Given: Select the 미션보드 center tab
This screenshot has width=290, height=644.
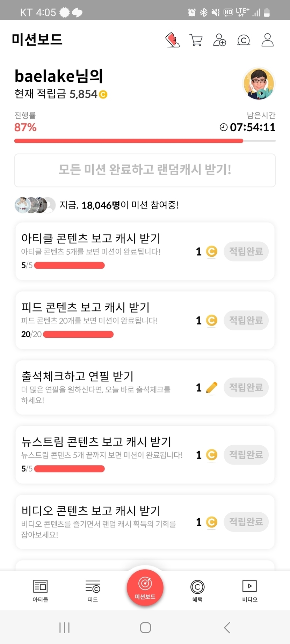Looking at the screenshot, I should pos(145,587).
